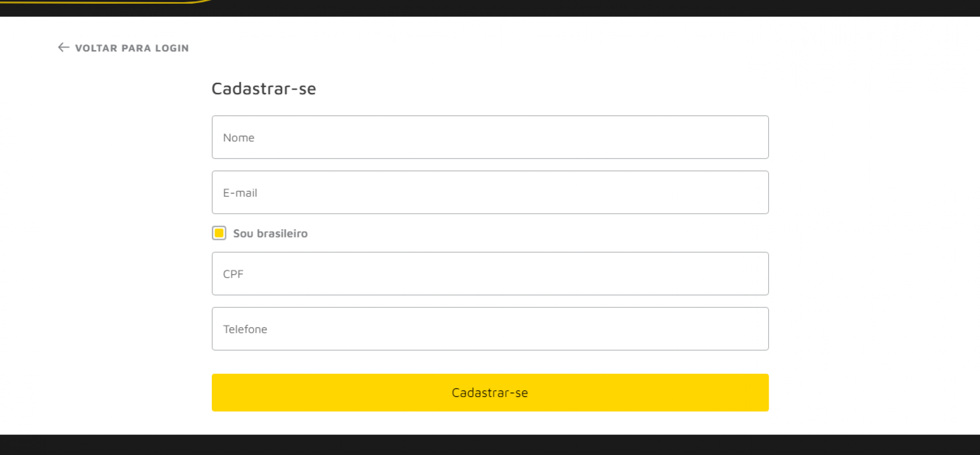The image size is (980, 455).
Task: Focus the Nome input field
Action: click(x=490, y=137)
